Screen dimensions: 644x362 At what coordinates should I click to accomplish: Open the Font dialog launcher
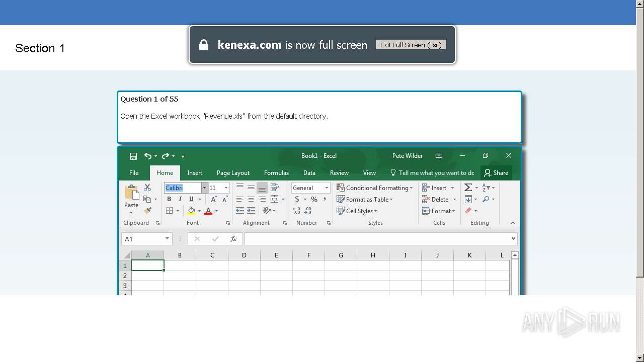coord(228,223)
